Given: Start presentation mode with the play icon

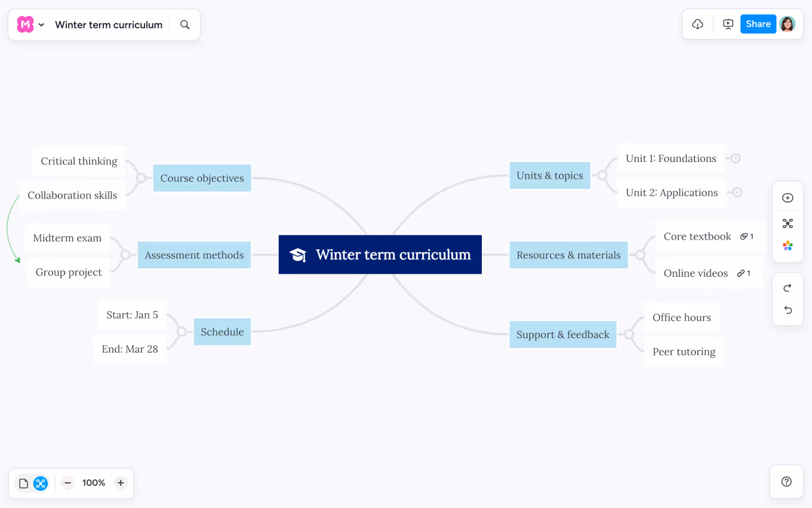Looking at the screenshot, I should point(728,25).
